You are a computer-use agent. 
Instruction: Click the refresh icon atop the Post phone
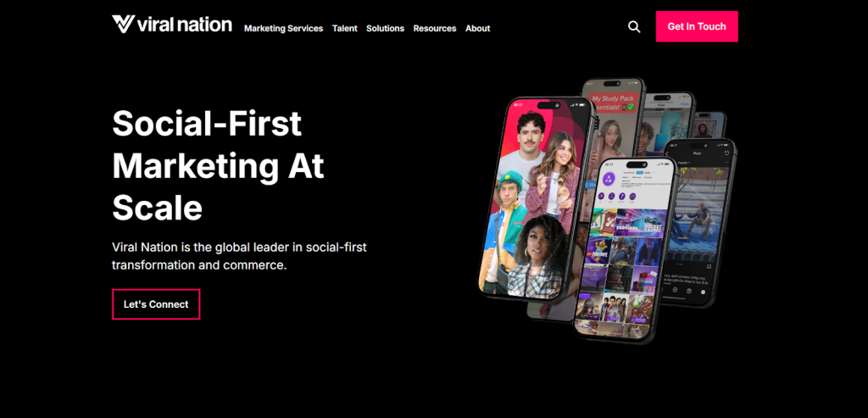(726, 153)
